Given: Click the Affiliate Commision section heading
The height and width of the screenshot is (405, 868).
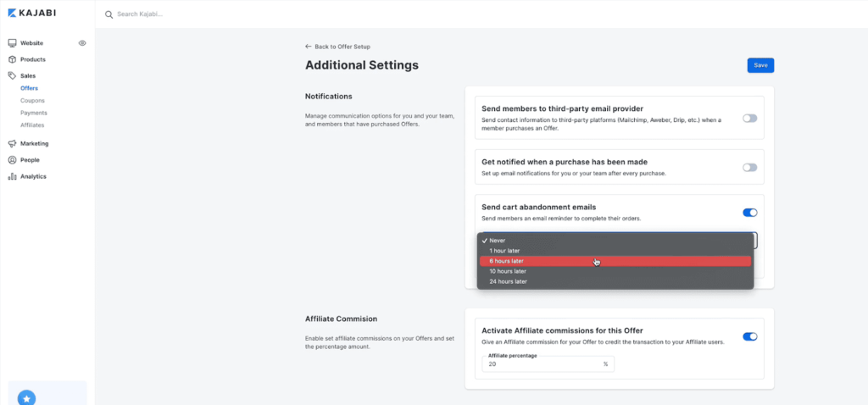Looking at the screenshot, I should tap(341, 319).
